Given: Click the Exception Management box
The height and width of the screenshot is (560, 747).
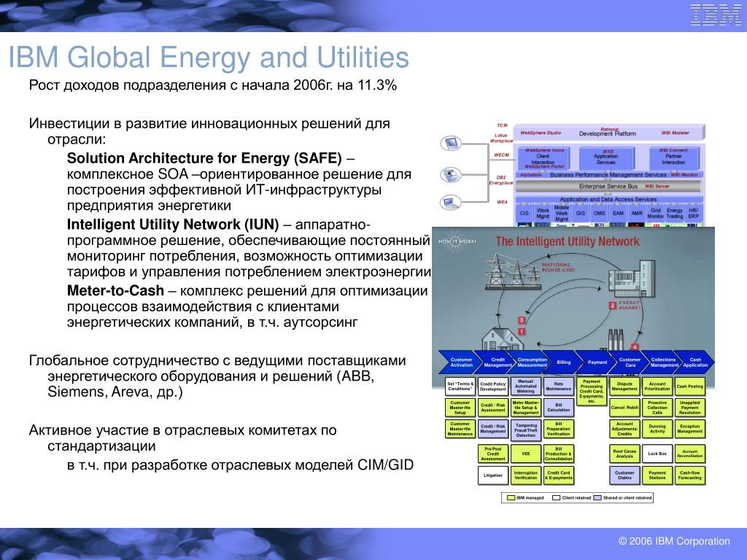Looking at the screenshot, I should [x=690, y=429].
